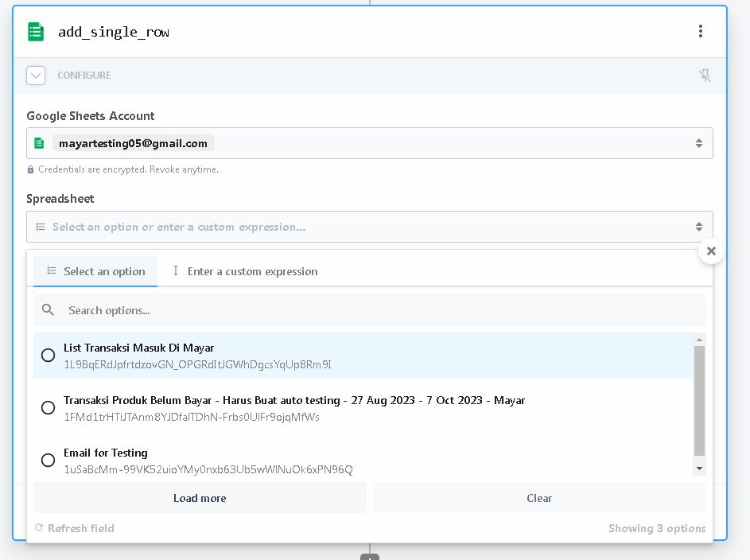Click Showing 3 options text

point(657,528)
